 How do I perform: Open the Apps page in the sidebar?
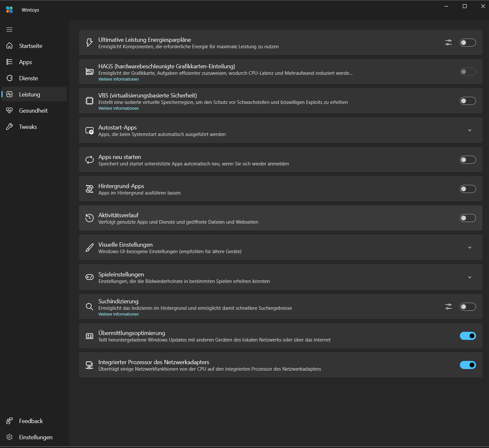[x=25, y=62]
